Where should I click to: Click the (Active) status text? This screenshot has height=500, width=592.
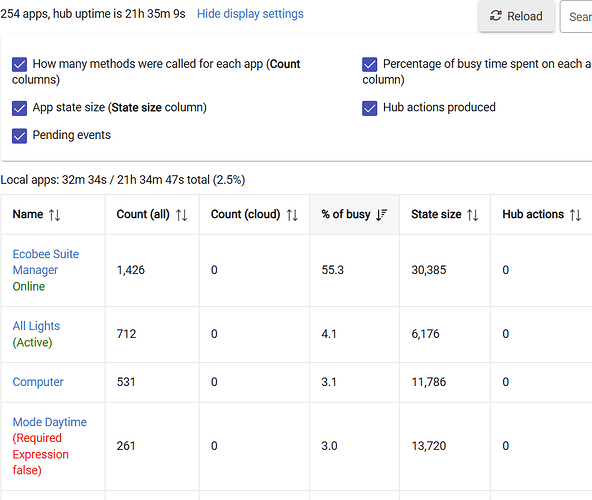[32, 342]
